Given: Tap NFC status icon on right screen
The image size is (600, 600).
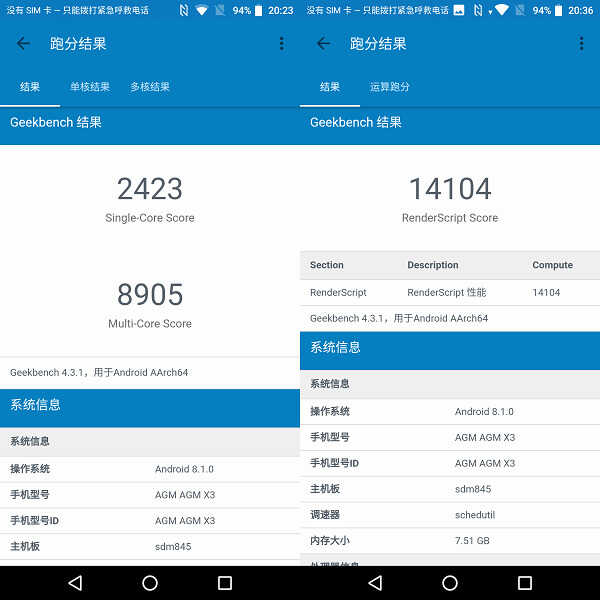Looking at the screenshot, I should pos(478,10).
